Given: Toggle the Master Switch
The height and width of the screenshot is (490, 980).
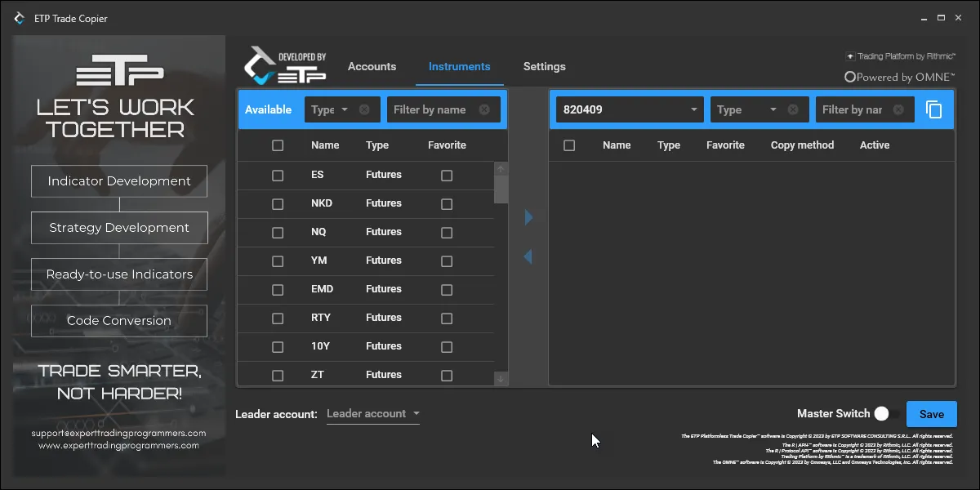Looking at the screenshot, I should (886, 414).
